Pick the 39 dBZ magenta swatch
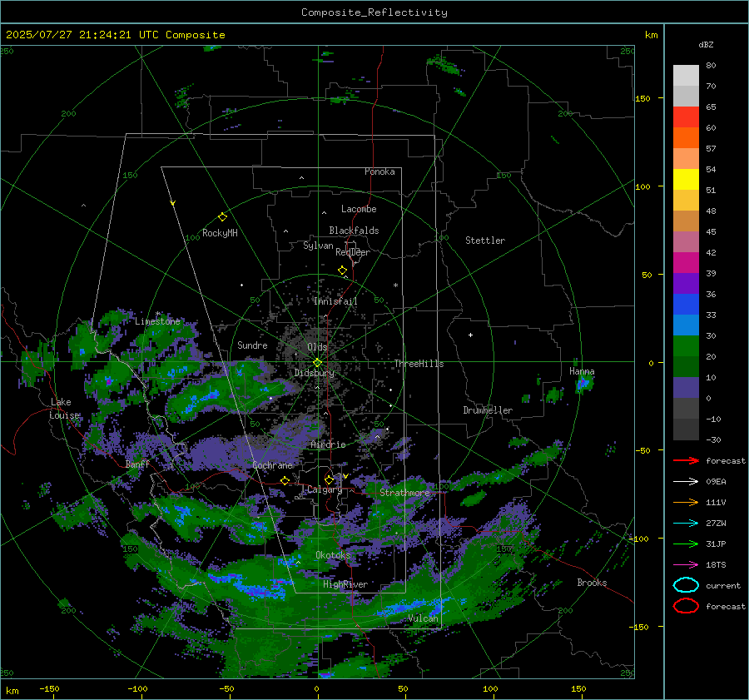749x700 pixels. tap(686, 262)
